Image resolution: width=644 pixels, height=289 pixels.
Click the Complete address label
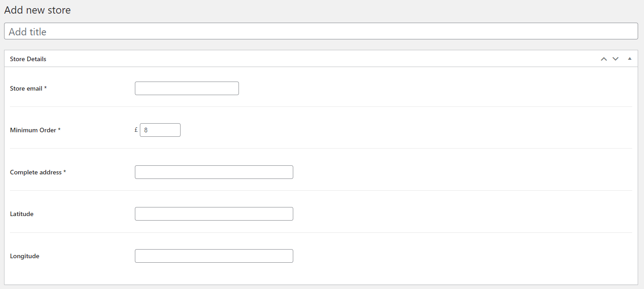pyautogui.click(x=36, y=172)
